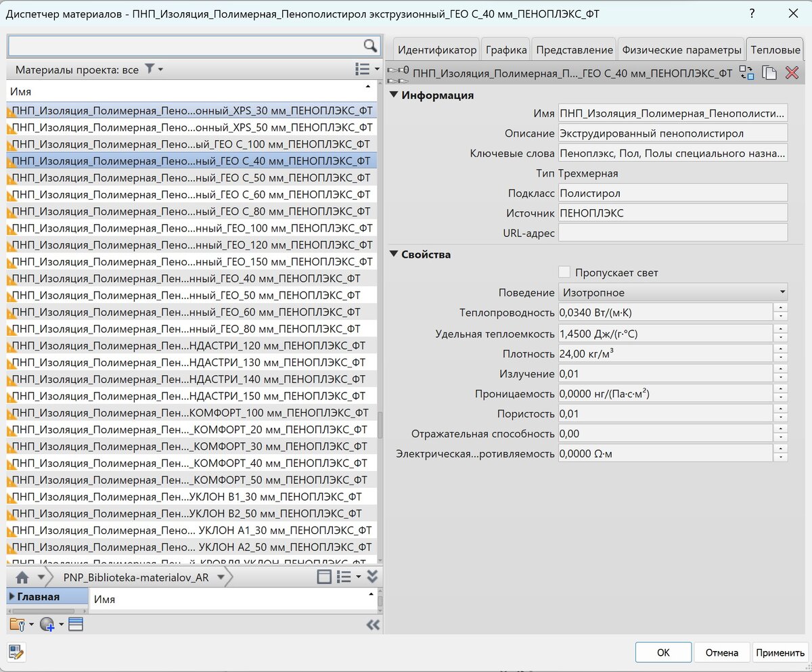Open the project materials filter funnel
Screen dimensions: 812x672
pos(150,69)
